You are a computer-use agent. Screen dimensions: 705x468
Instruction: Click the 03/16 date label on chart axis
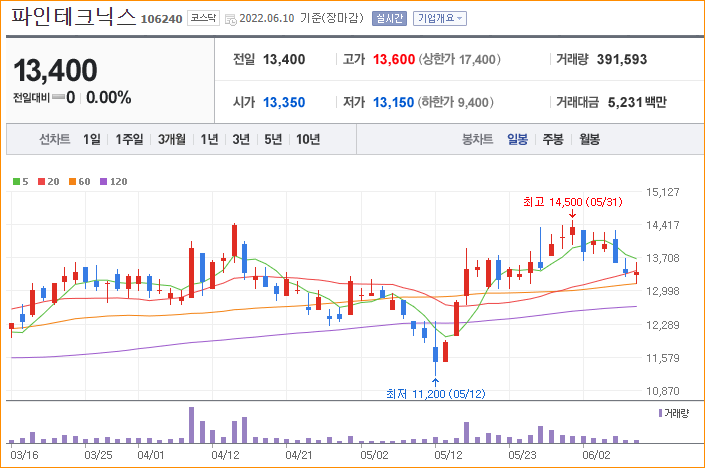(x=24, y=455)
